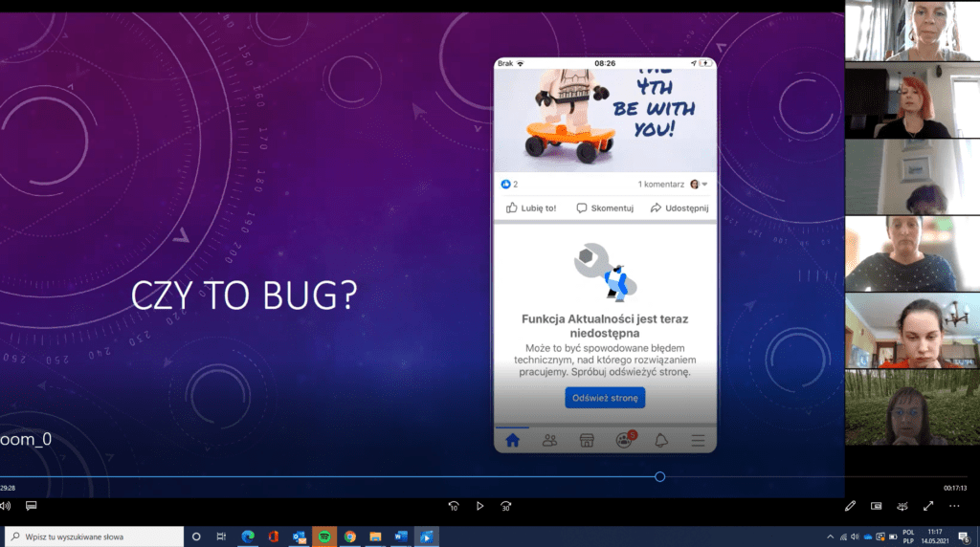Open Task View on the taskbar
This screenshot has width=980, height=547.
pyautogui.click(x=221, y=536)
